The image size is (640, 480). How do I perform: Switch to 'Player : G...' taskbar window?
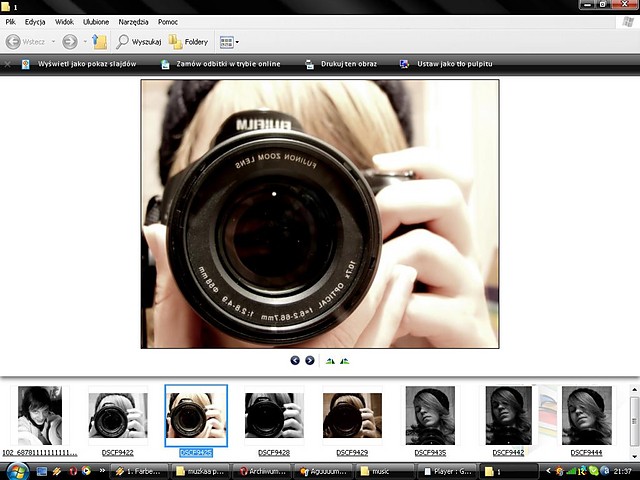click(446, 471)
